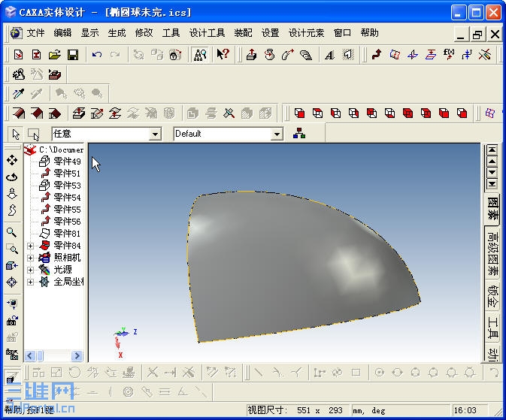Open the 任意 filter dropdown

coord(155,134)
